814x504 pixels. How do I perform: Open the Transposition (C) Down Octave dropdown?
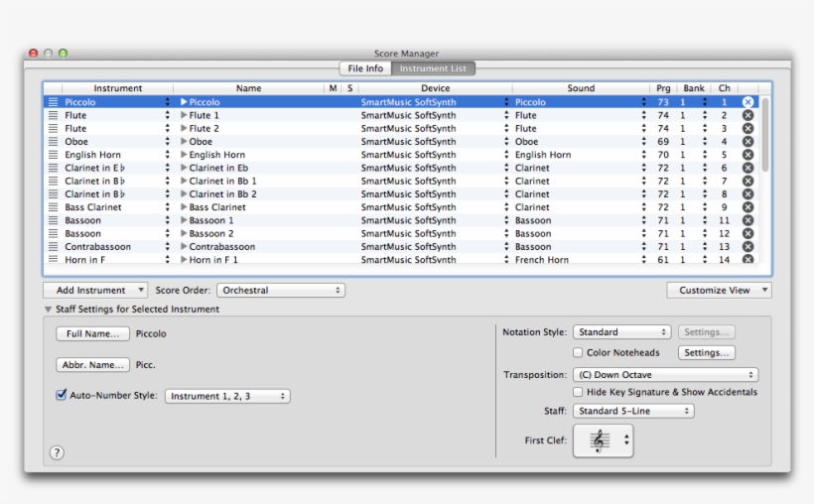pyautogui.click(x=665, y=375)
